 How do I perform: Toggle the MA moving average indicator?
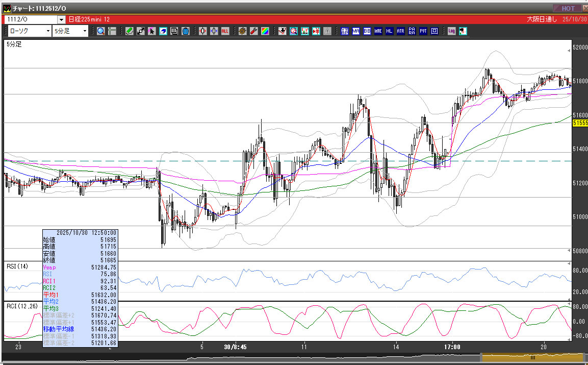[x=355, y=31]
